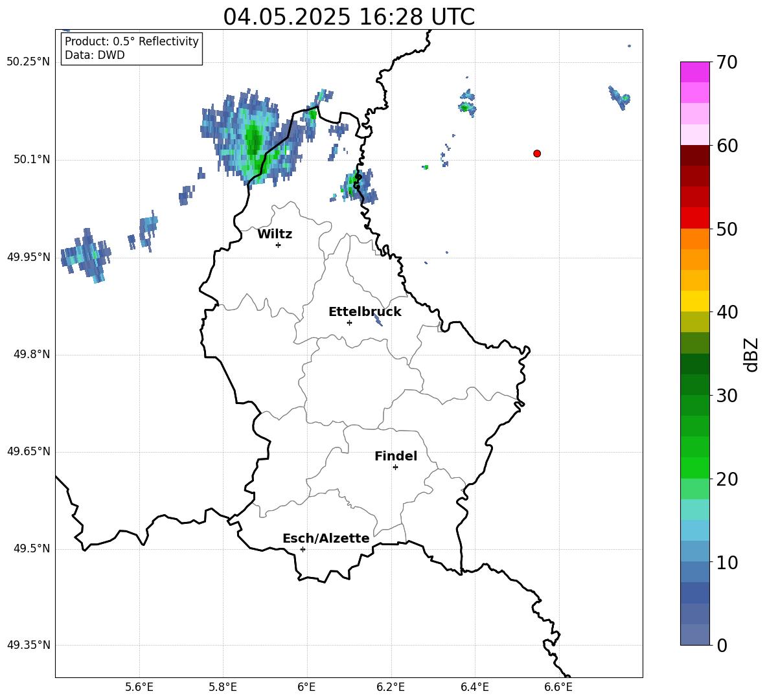This screenshot has height=700, width=767.
Task: Click the colorbar tick value 50
Action: tap(727, 229)
